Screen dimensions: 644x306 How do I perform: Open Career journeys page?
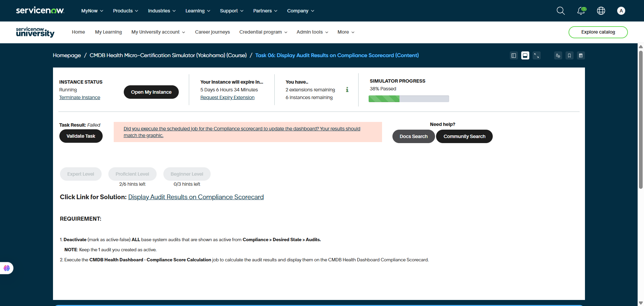coord(212,32)
